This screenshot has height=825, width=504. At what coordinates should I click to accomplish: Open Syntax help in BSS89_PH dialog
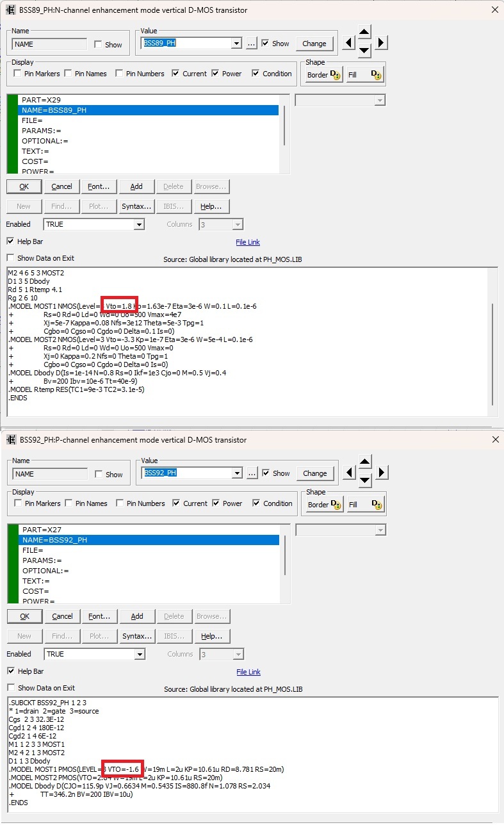[136, 206]
